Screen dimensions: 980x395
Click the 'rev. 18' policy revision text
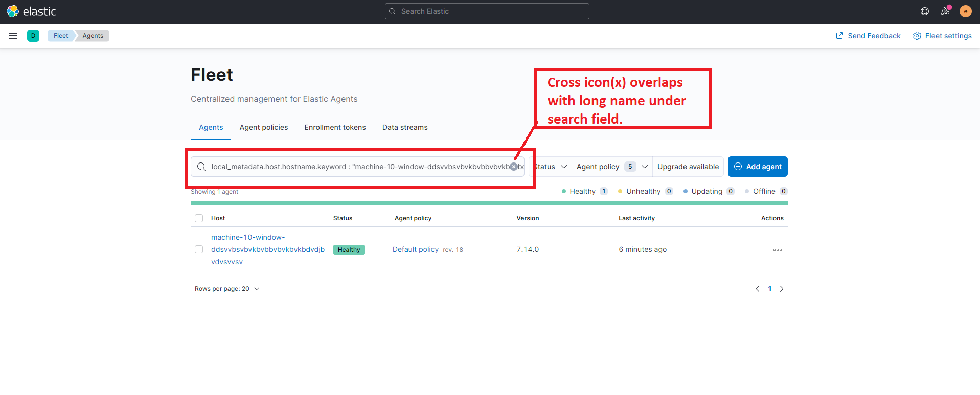453,250
